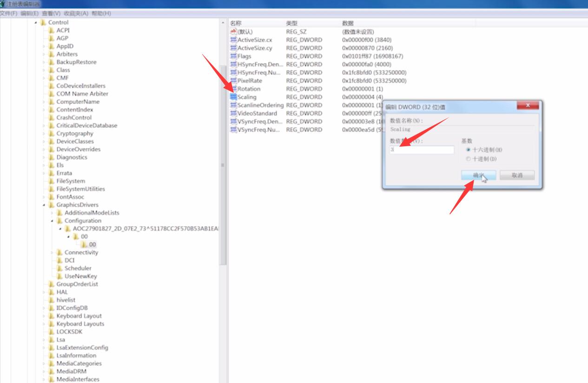Select the DeviceOverrides key
The height and width of the screenshot is (383, 588).
point(79,149)
